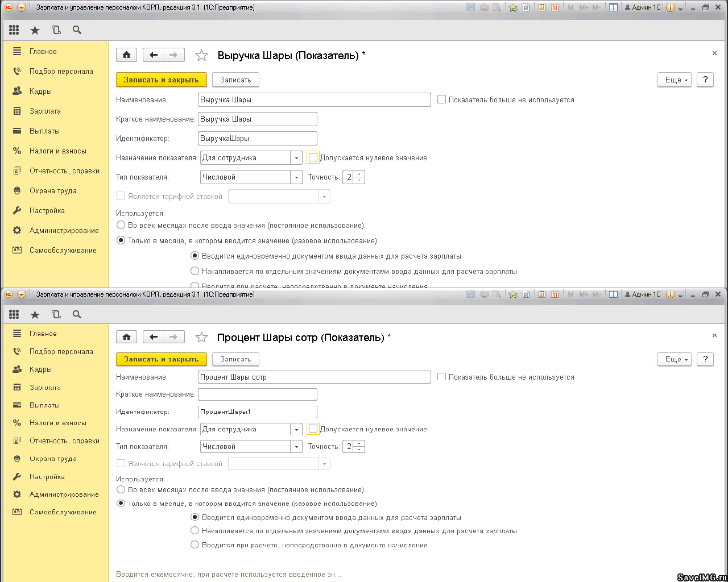Toggle 'Показатель больше не используется' in Выручка Шары
The image size is (728, 582).
coord(441,99)
